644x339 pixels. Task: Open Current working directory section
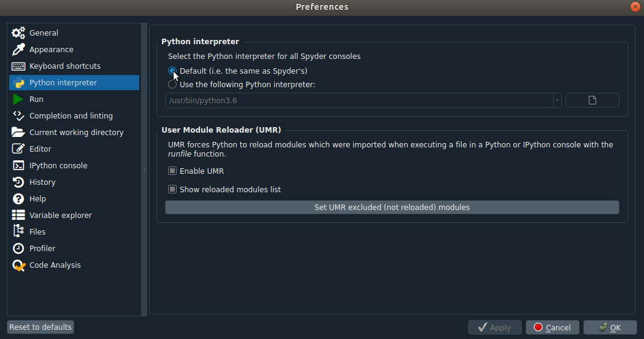tap(74, 133)
